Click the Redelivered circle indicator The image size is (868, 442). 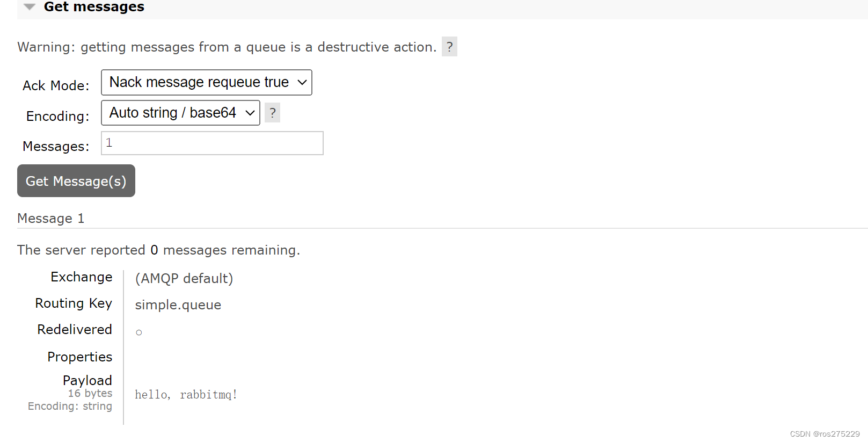pyautogui.click(x=139, y=333)
